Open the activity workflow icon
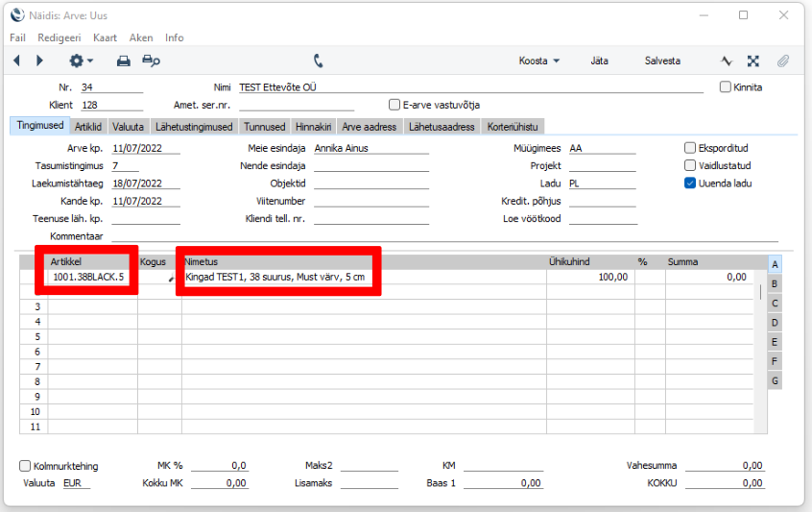Screen dimensions: 812x512 pyautogui.click(x=727, y=61)
